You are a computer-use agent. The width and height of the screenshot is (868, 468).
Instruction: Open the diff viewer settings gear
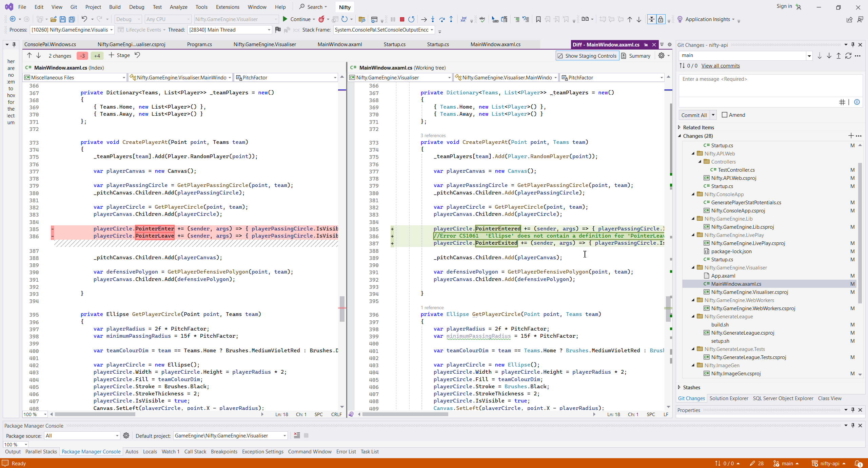[661, 56]
